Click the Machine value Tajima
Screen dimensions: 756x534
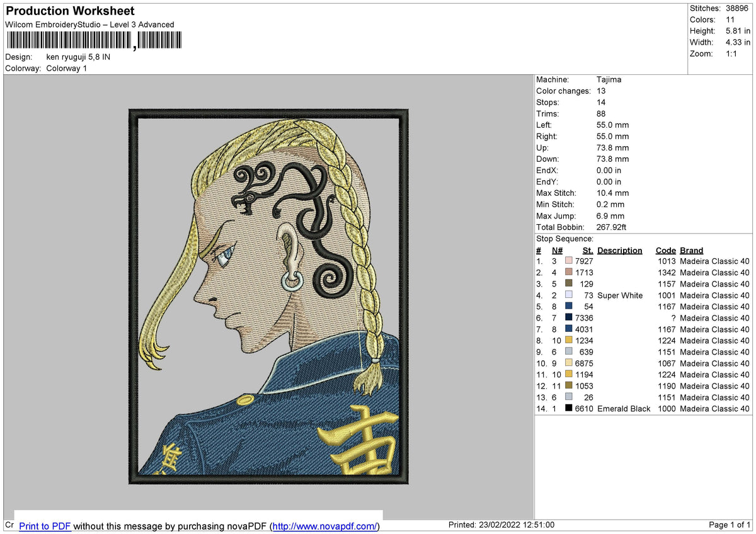tap(609, 79)
